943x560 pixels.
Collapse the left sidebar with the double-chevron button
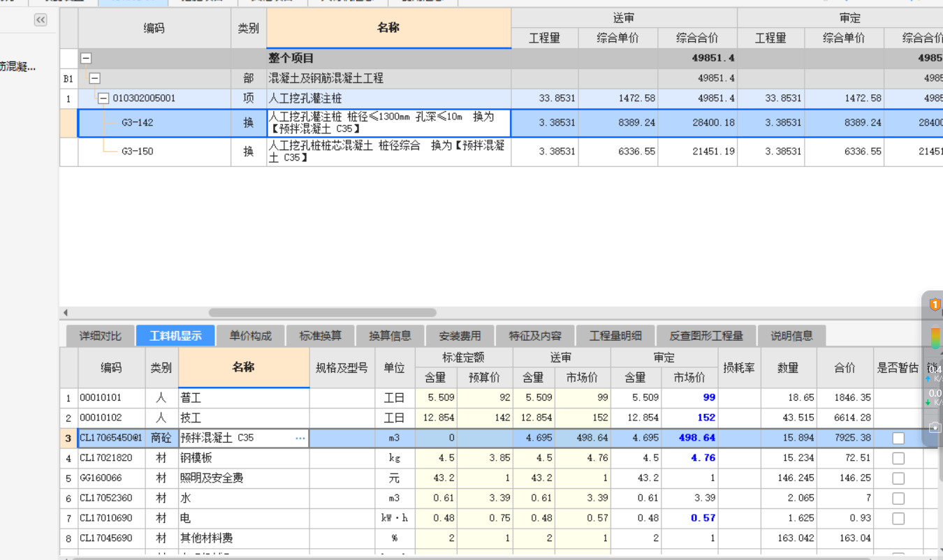(41, 20)
